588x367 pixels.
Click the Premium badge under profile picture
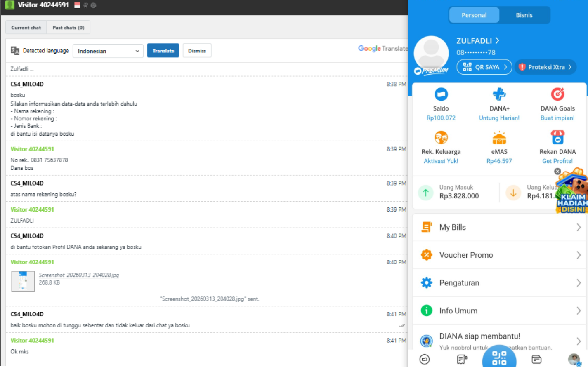point(431,71)
